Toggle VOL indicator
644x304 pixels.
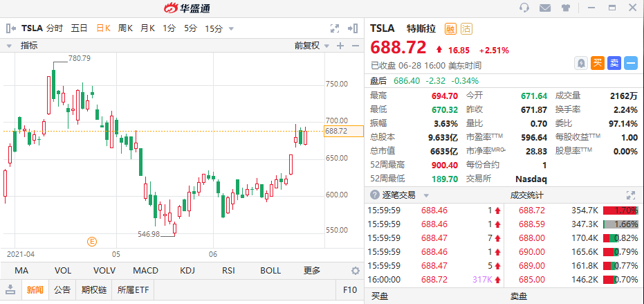(63, 271)
